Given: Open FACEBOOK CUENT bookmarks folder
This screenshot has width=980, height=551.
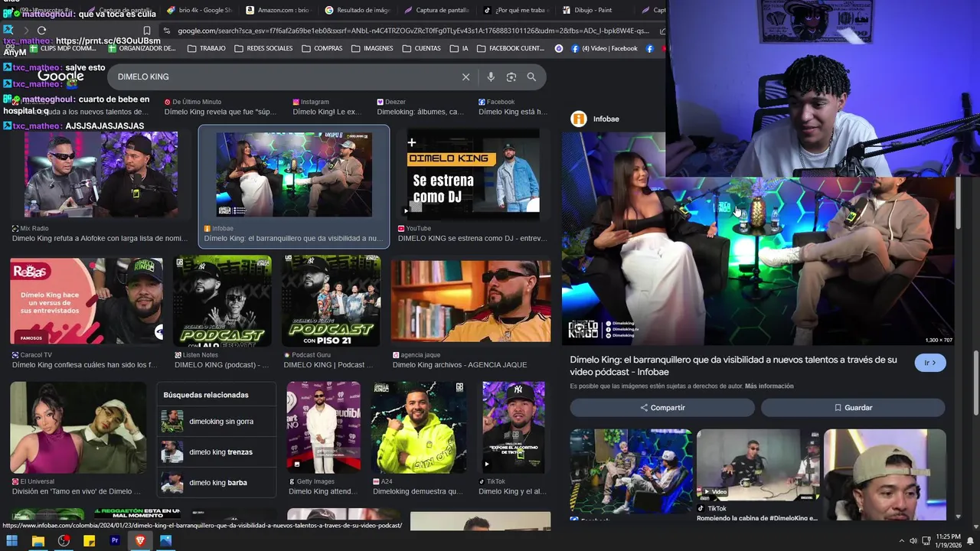Looking at the screenshot, I should click(511, 48).
